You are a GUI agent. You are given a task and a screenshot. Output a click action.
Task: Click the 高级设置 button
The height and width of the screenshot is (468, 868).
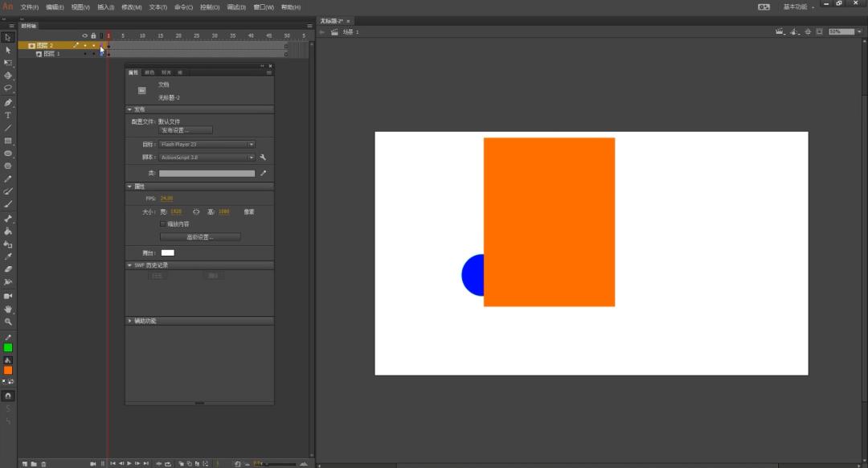(200, 237)
